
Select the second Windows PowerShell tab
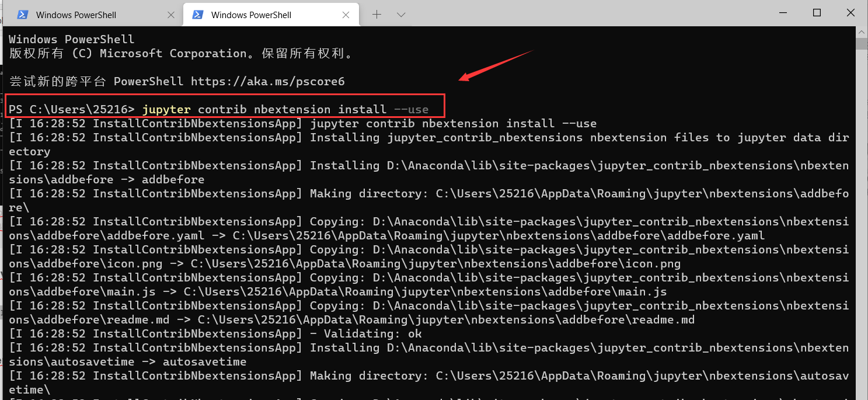(x=251, y=15)
